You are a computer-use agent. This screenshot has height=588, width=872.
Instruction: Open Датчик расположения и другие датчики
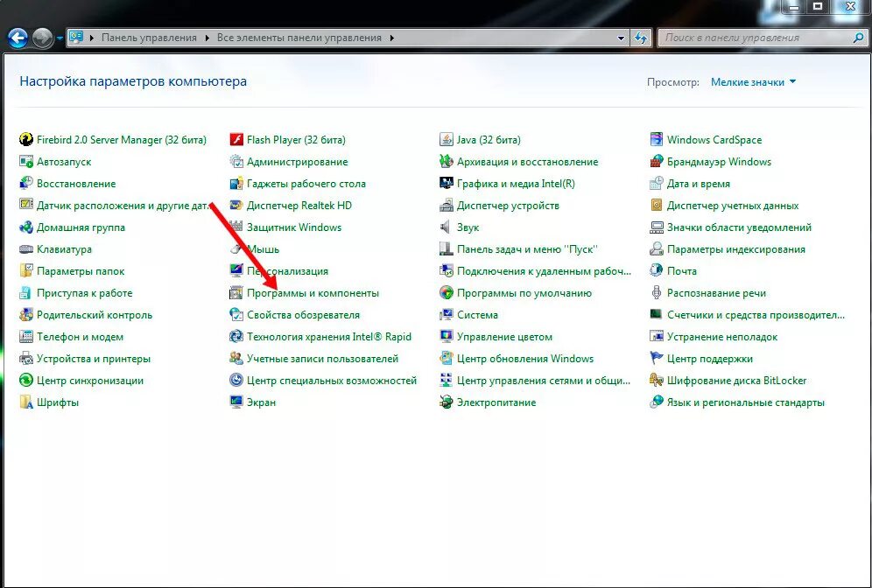[123, 205]
